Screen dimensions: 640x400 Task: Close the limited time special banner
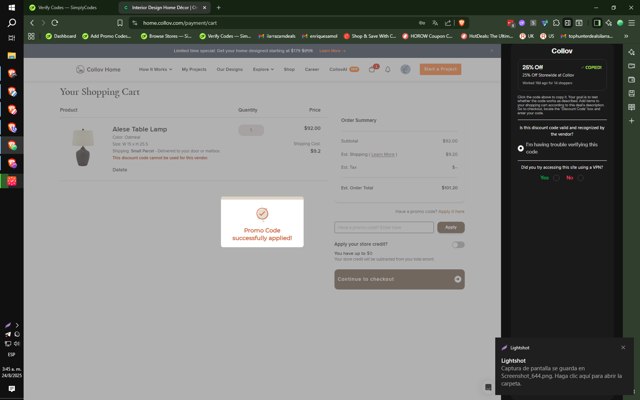[x=492, y=51]
